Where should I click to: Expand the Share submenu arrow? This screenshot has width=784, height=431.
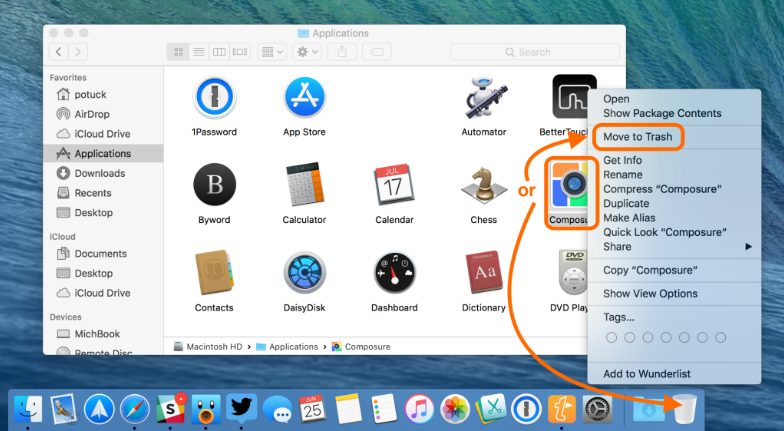point(749,246)
